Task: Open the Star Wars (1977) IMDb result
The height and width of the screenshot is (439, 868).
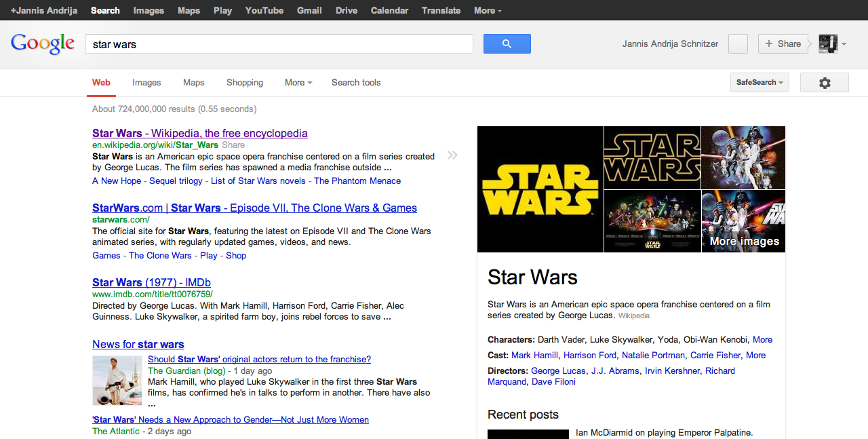Action: [x=151, y=282]
